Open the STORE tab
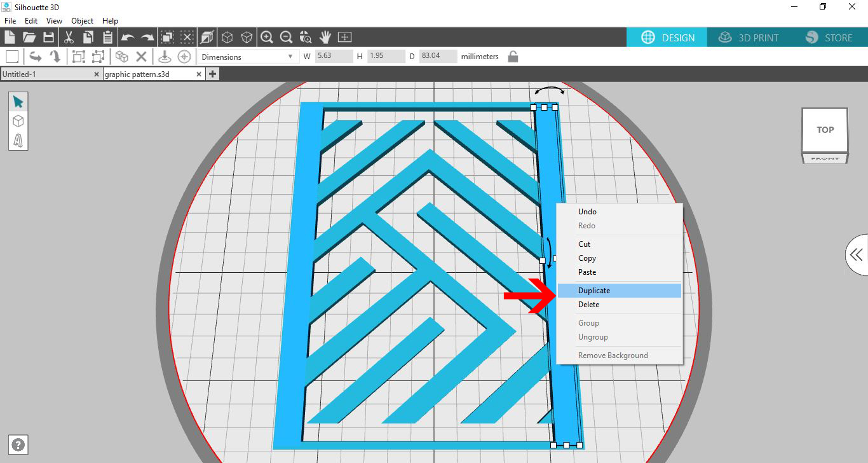Screen dimensions: 868x463 (x=829, y=38)
